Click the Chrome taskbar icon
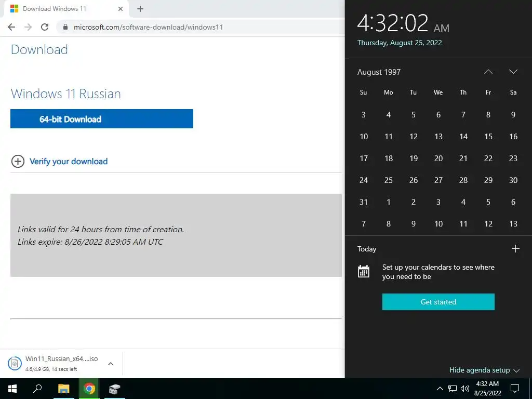 [x=89, y=389]
